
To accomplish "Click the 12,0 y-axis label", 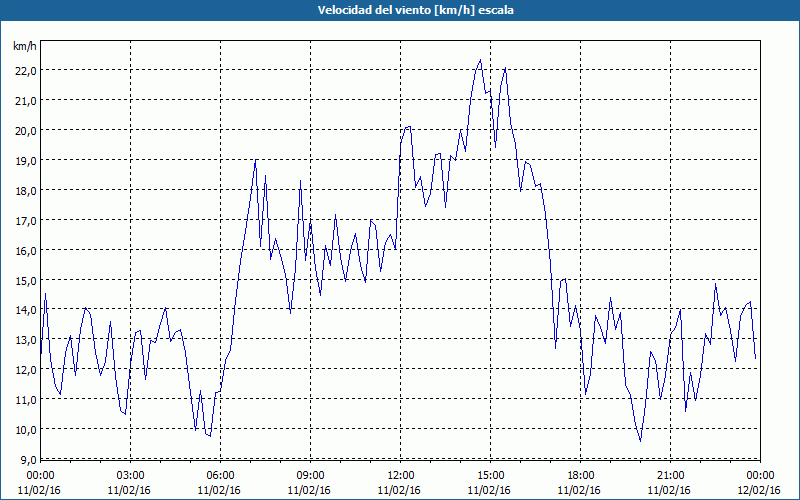I will point(26,369).
